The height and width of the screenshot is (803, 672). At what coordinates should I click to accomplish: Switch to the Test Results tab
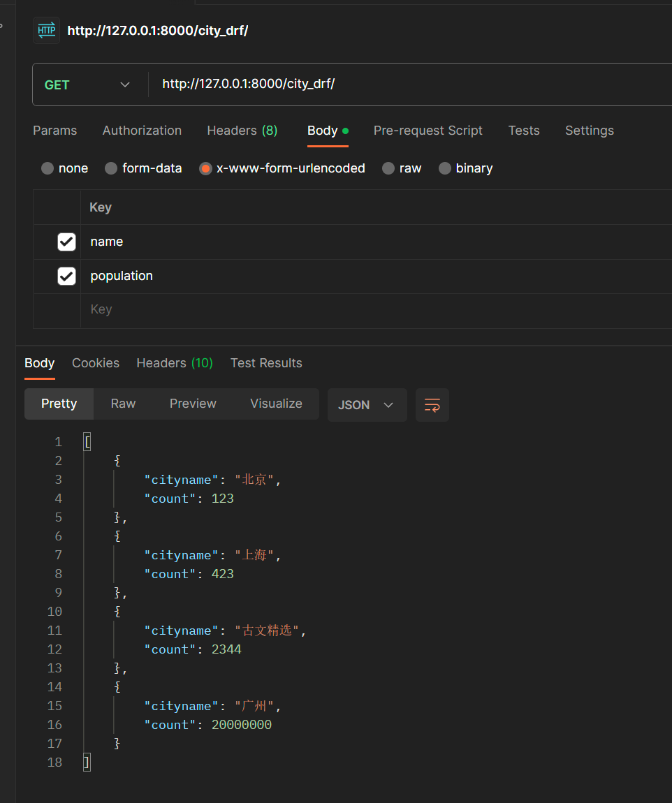pyautogui.click(x=265, y=362)
